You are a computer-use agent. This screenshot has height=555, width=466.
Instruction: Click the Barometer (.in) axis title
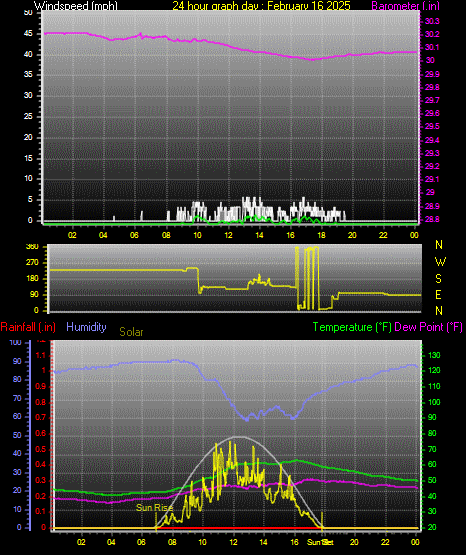coord(405,5)
